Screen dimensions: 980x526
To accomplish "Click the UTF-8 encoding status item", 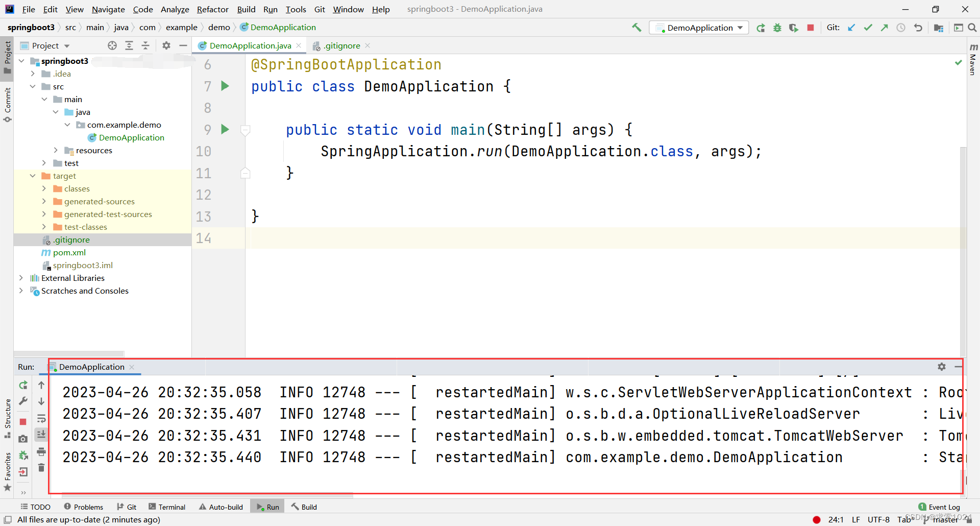I will click(878, 520).
